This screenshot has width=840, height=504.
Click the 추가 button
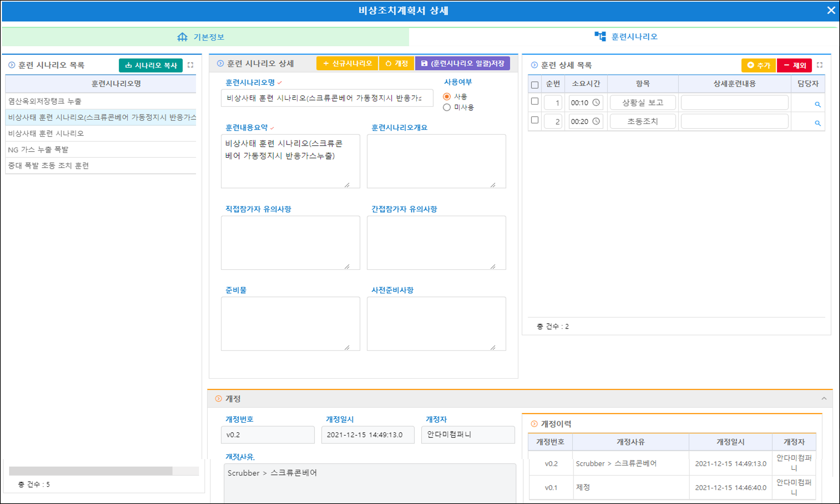(759, 65)
